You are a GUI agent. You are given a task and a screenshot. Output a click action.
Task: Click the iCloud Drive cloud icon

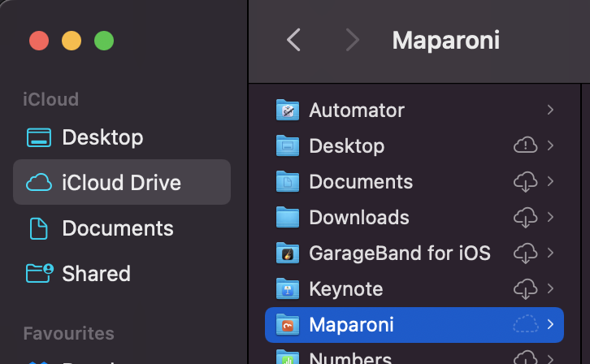pos(39,183)
